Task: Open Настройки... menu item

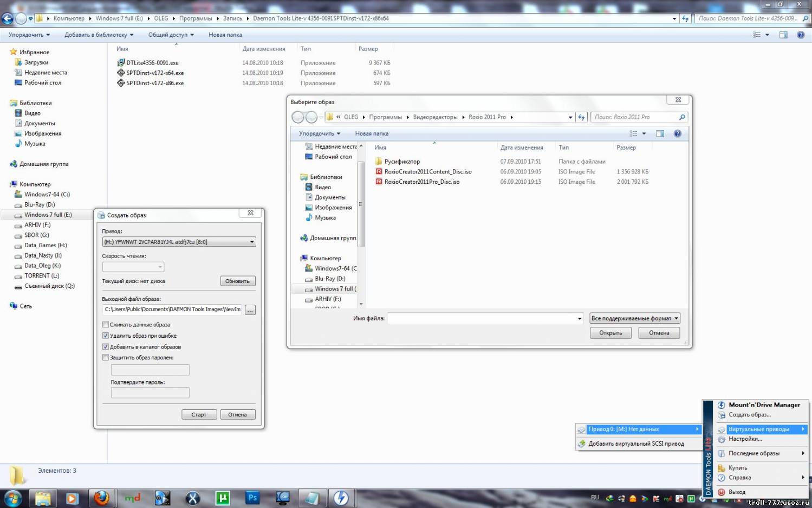Action: click(x=745, y=439)
